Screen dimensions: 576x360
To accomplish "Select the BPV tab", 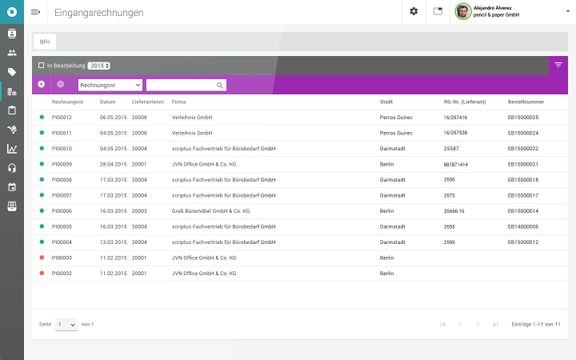I will (45, 42).
